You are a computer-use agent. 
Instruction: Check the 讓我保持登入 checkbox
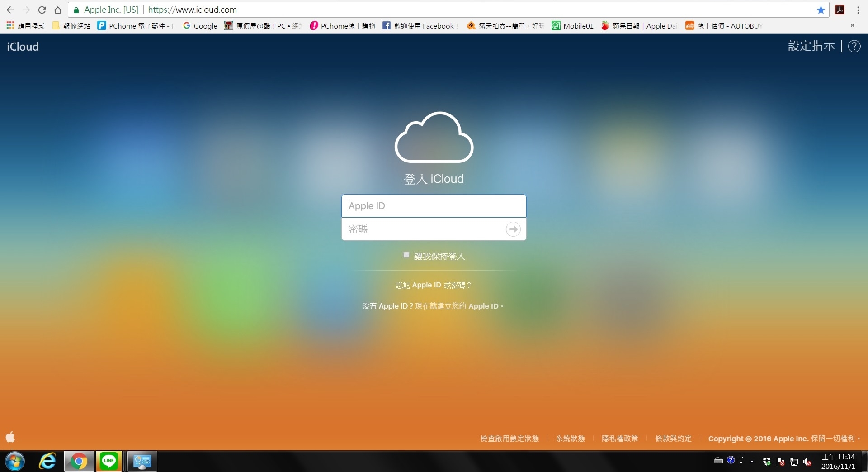click(x=406, y=255)
